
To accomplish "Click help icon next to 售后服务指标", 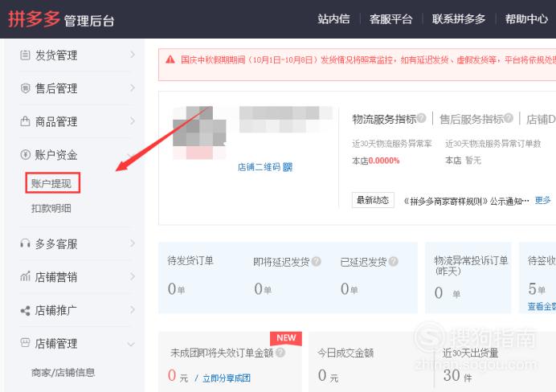I will (x=509, y=117).
